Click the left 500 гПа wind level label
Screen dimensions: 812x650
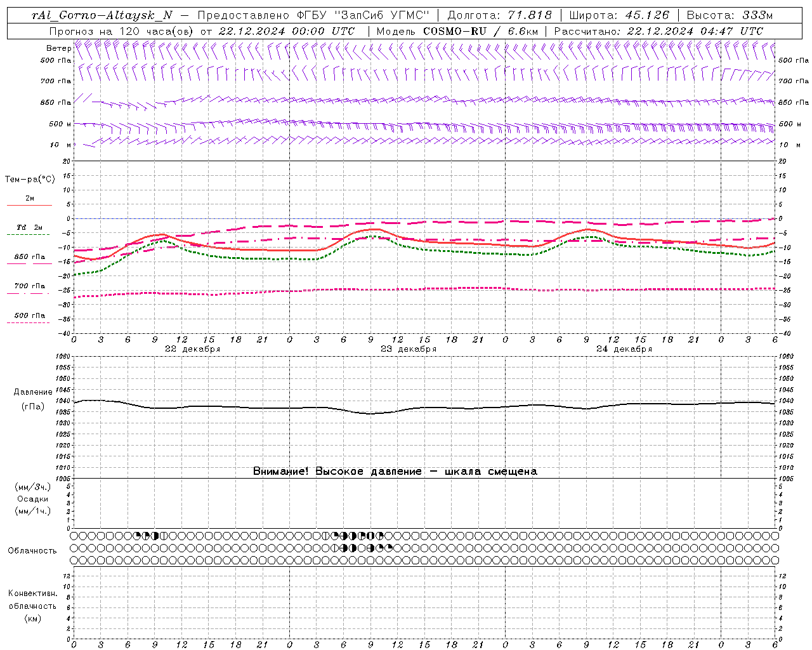click(56, 60)
